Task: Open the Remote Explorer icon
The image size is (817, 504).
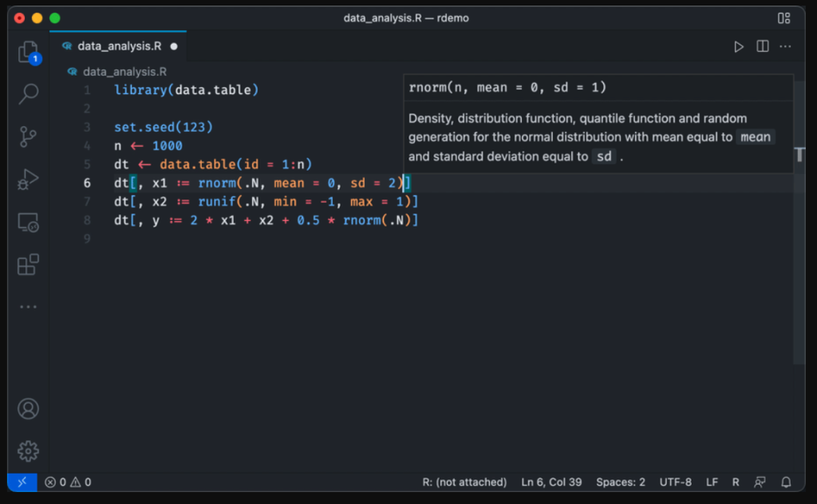Action: [29, 222]
